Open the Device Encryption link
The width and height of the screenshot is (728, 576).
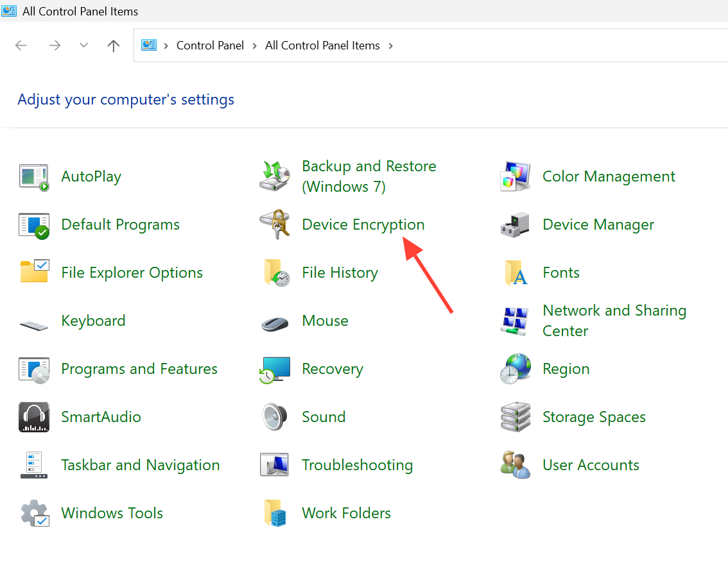(363, 224)
